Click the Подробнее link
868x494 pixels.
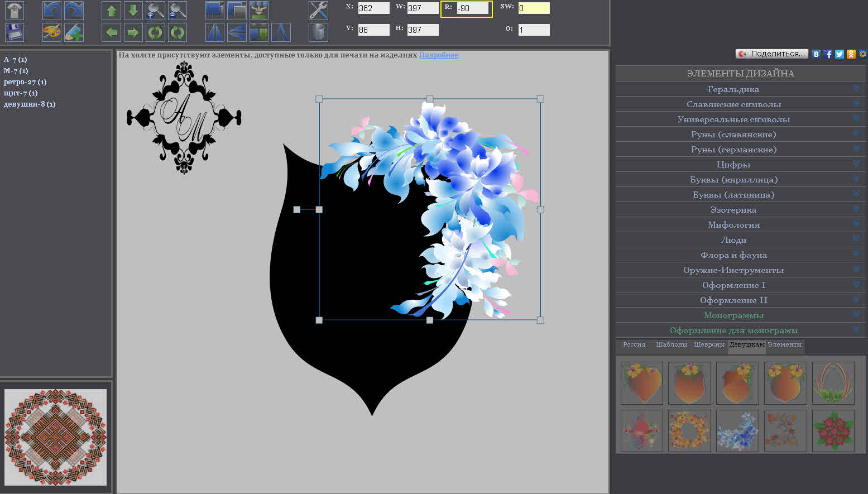[438, 55]
